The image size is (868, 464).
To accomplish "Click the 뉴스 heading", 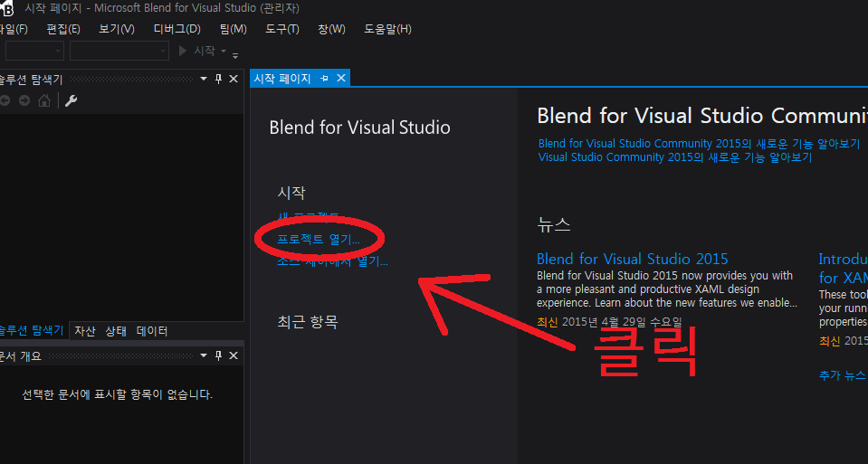I will 554,224.
